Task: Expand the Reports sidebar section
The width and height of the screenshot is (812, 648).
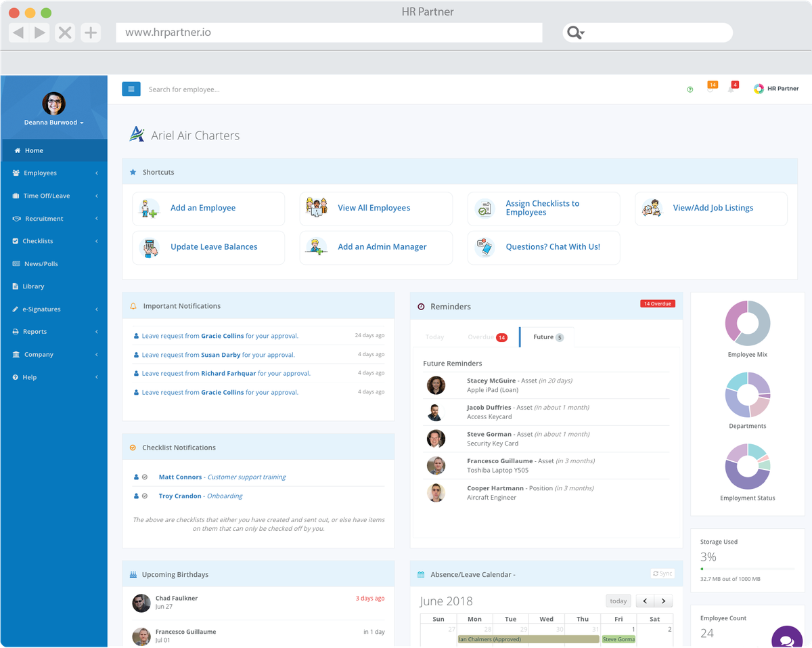Action: pyautogui.click(x=96, y=331)
